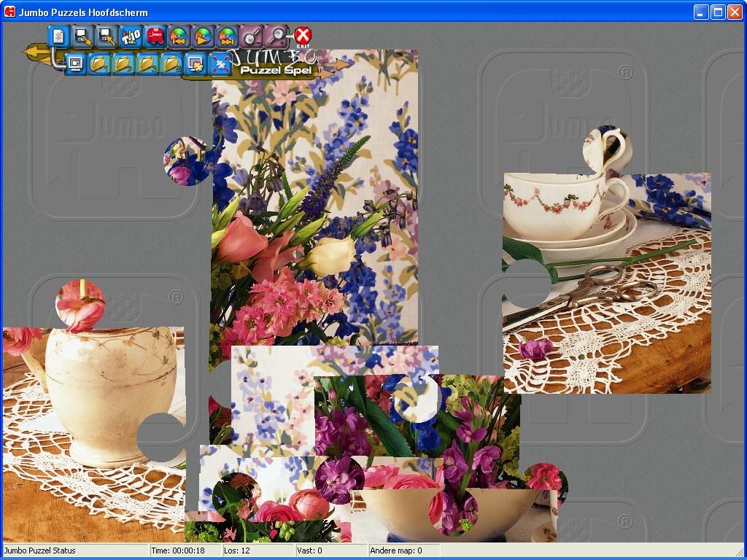This screenshot has height=560, width=747.
Task: Click the red Exit button
Action: point(303,35)
